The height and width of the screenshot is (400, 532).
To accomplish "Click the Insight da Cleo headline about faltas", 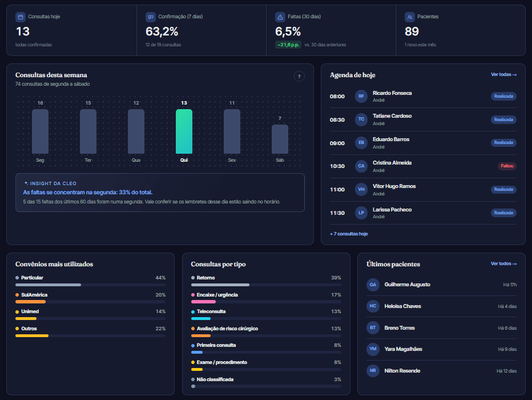I will [x=88, y=192].
